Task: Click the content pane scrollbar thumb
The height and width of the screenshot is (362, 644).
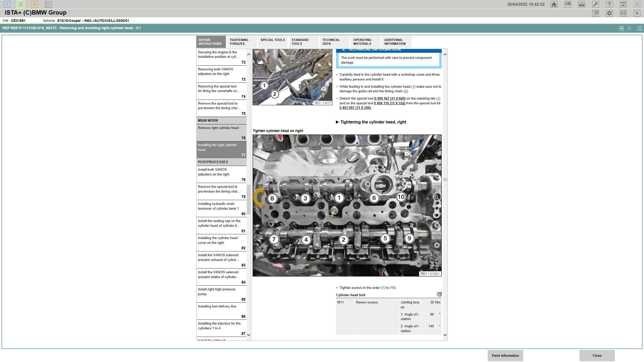Action: pyautogui.click(x=445, y=179)
